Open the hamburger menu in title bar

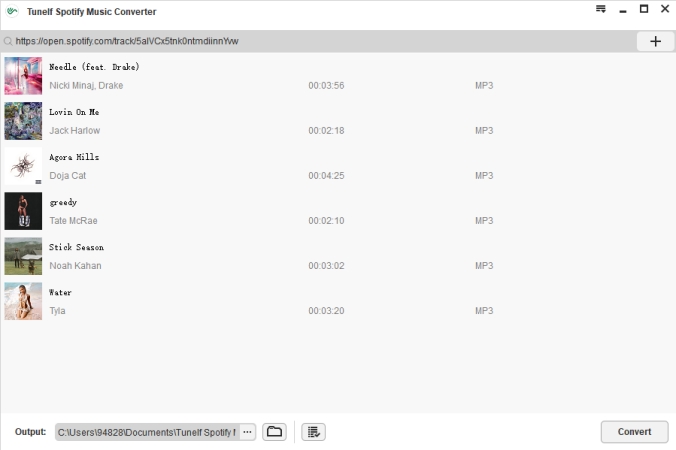coord(601,10)
